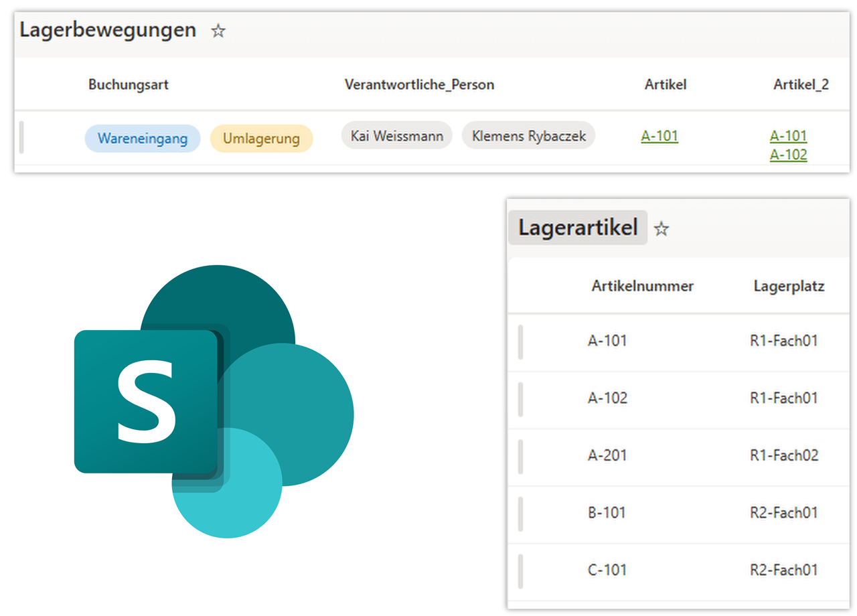This screenshot has width=857, height=616.
Task: Favorite the Lagerartikel list with the star
Action: (x=661, y=229)
